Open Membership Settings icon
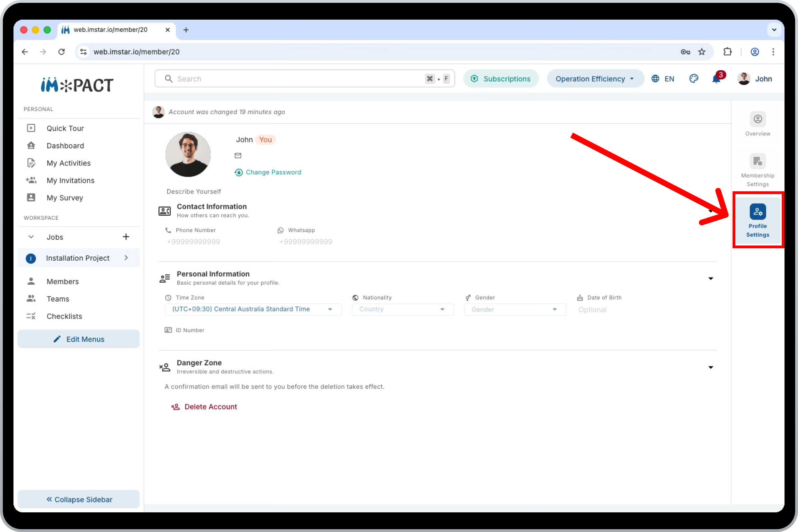This screenshot has width=798, height=532. click(x=757, y=161)
